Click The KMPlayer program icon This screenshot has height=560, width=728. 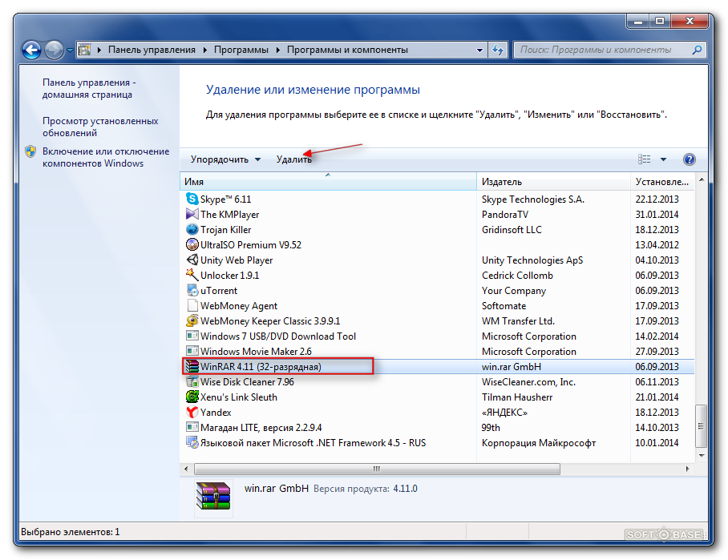(192, 215)
